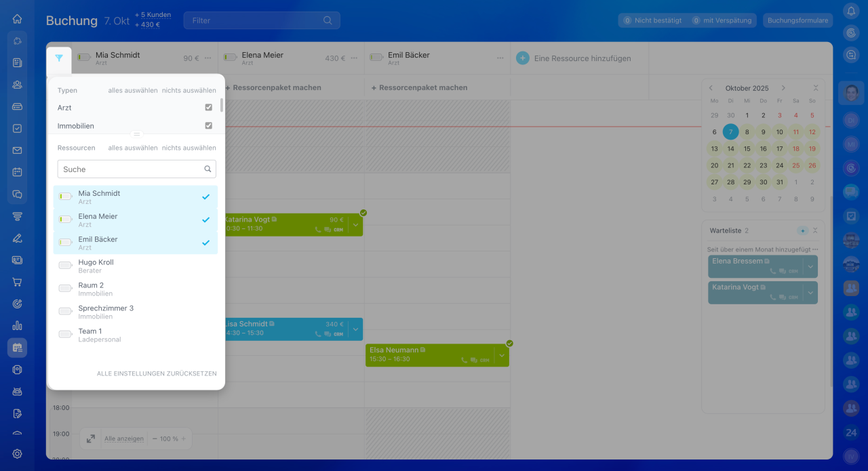Viewport: 868px width, 471px height.
Task: Open Emil Bäcker column three-dot menu
Action: 500,58
